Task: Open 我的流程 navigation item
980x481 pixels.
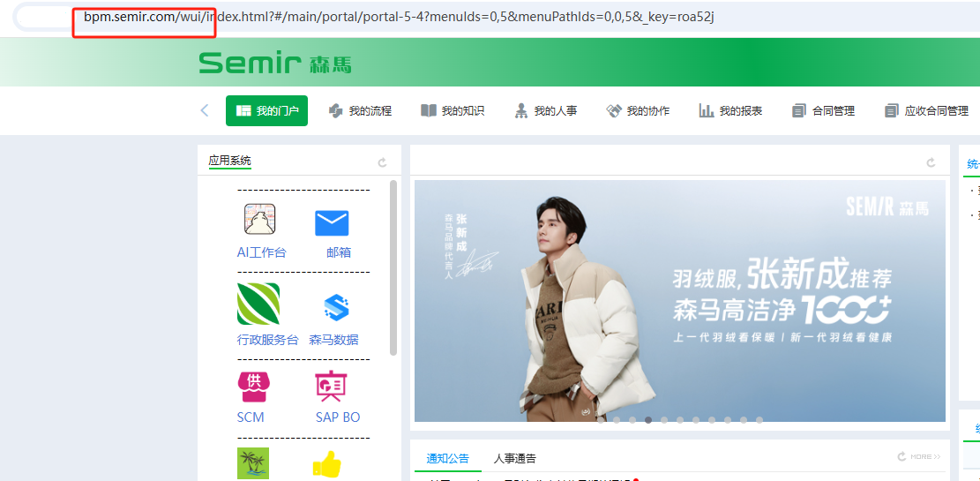Action: tap(360, 110)
